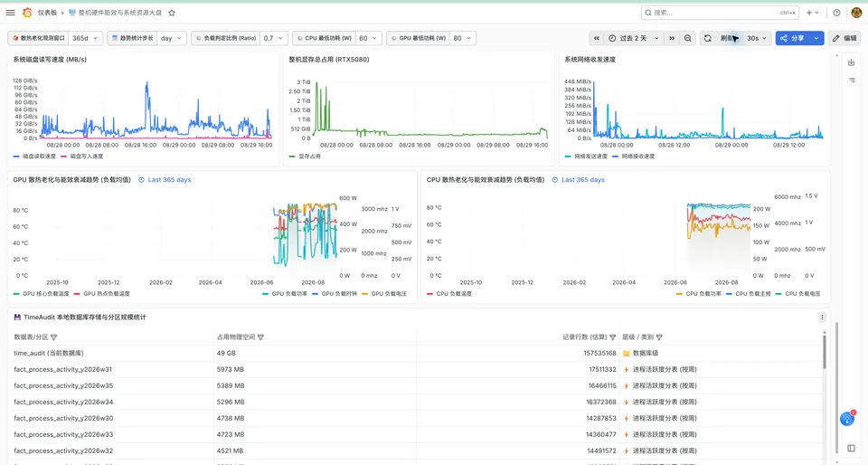Go to 仪表板 breadcrumb

coord(47,13)
